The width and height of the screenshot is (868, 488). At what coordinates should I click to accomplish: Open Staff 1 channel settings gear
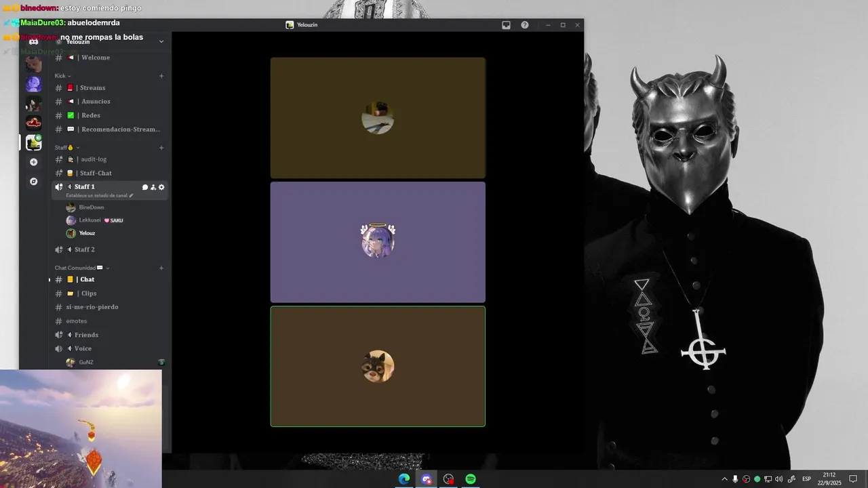[x=161, y=187]
